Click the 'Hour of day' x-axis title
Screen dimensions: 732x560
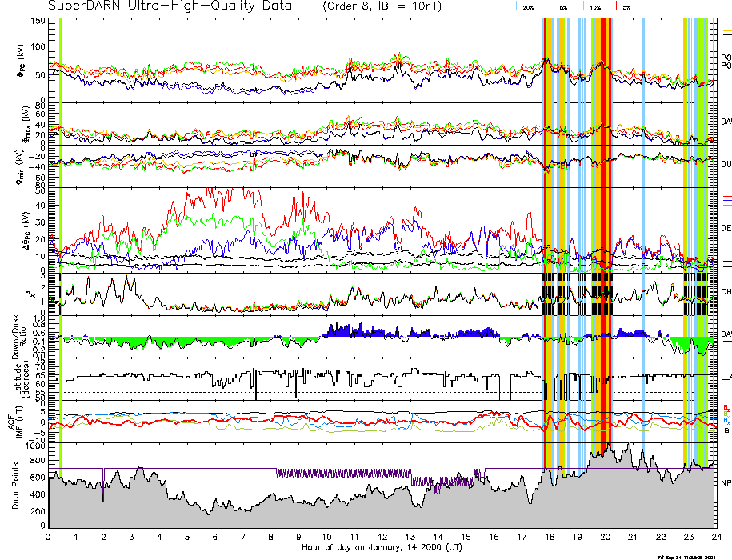382,548
